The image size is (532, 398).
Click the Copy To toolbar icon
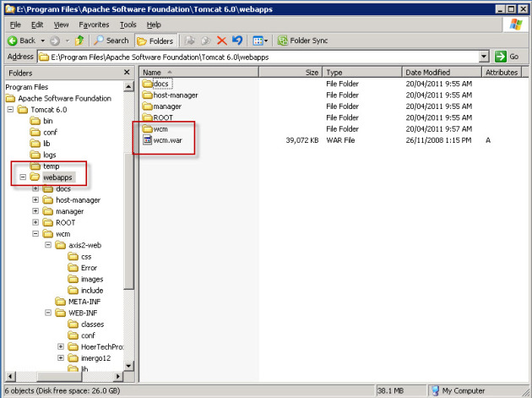coord(205,41)
